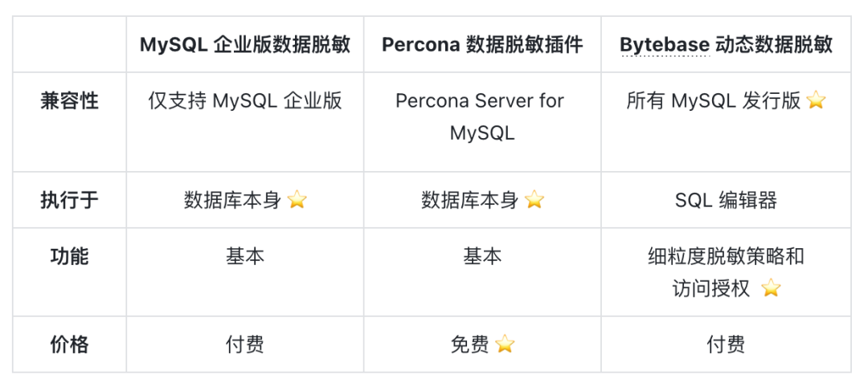Click the star beside 免费

click(505, 344)
